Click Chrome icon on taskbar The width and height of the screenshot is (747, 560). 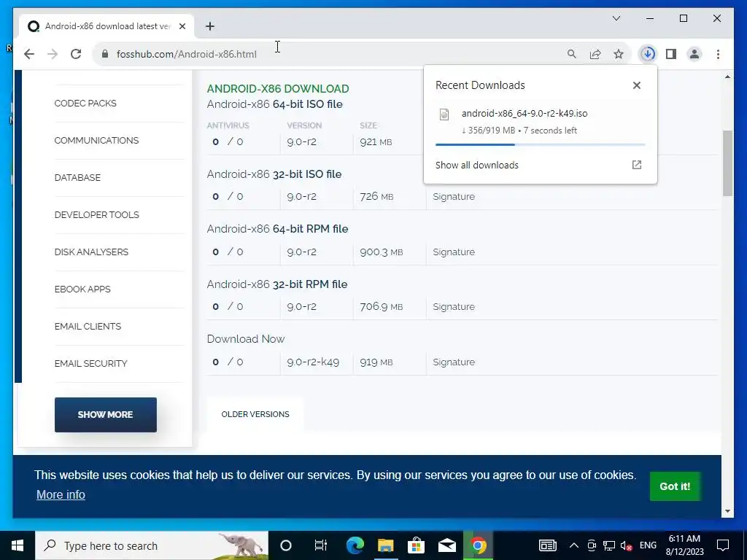click(478, 545)
